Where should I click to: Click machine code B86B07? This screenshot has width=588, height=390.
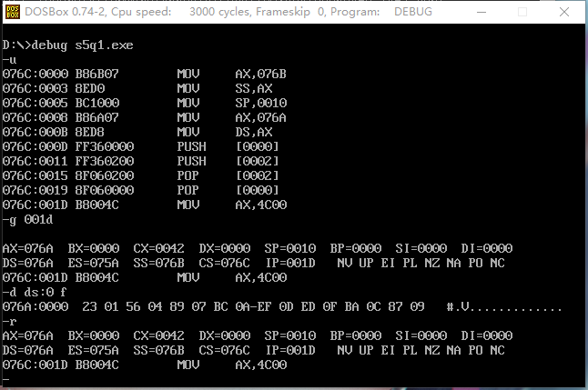[96, 75]
